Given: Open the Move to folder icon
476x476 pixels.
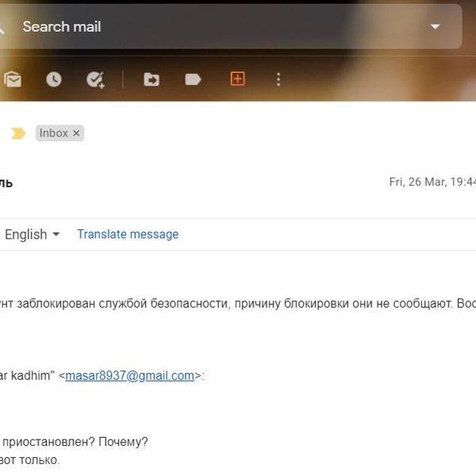Looking at the screenshot, I should [x=152, y=79].
